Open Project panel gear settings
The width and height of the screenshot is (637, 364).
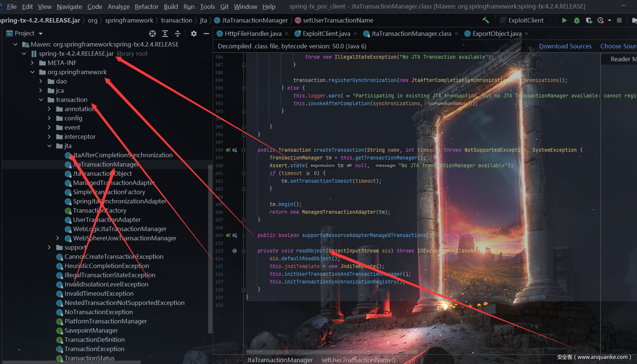[x=194, y=34]
